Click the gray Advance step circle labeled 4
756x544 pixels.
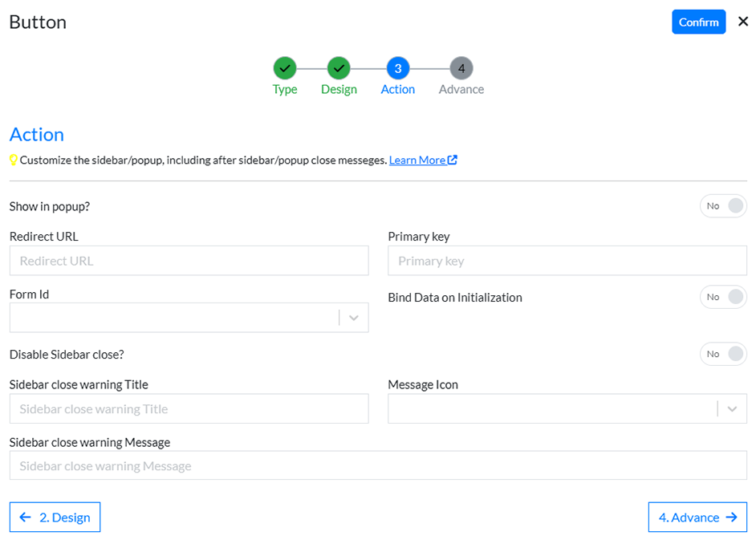[461, 68]
